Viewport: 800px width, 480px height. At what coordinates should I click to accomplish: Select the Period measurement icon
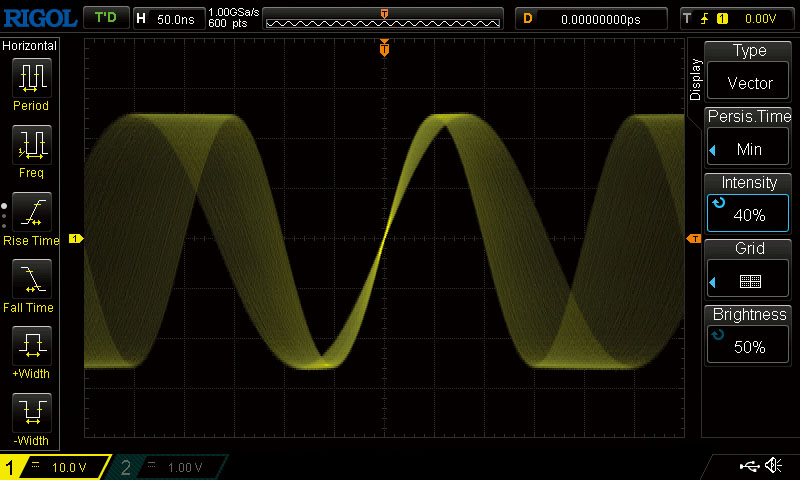31,77
